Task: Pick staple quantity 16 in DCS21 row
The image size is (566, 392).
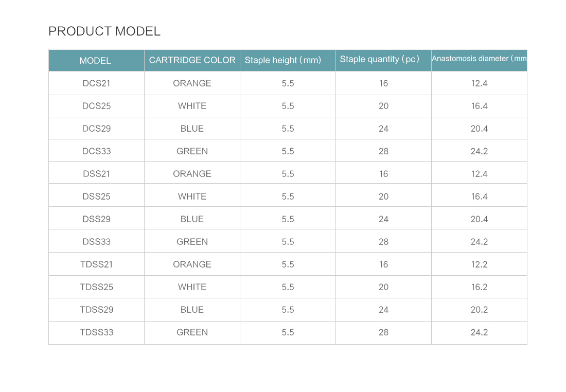Action: point(383,83)
